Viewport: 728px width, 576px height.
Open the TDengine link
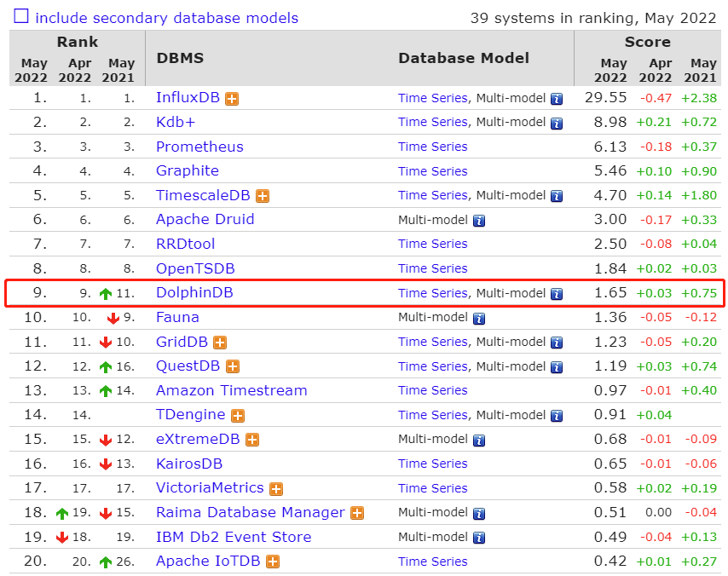[191, 415]
